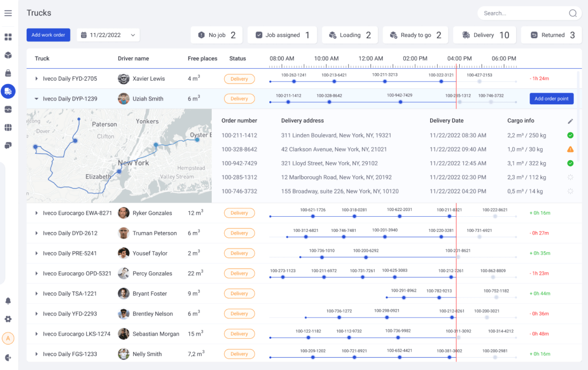Viewport: 588px width, 370px height.
Task: Click timeline point 100-942-7429 for Uziah Smith
Action: tap(400, 102)
